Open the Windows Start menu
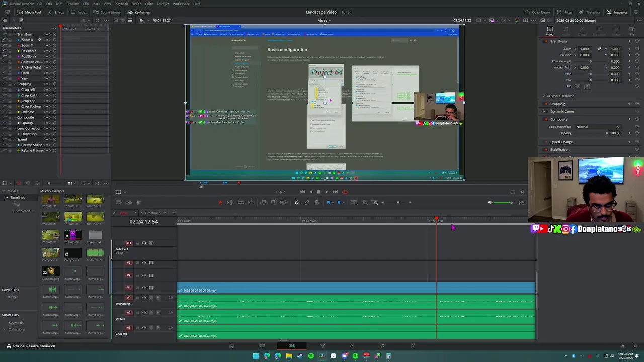644x362 pixels. click(x=256, y=356)
